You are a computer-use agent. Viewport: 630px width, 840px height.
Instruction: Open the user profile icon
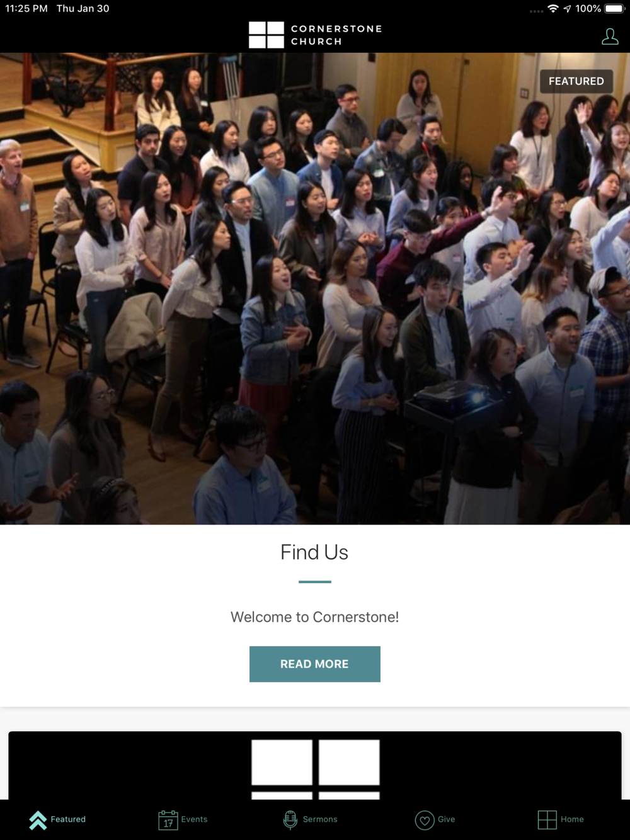tap(609, 37)
